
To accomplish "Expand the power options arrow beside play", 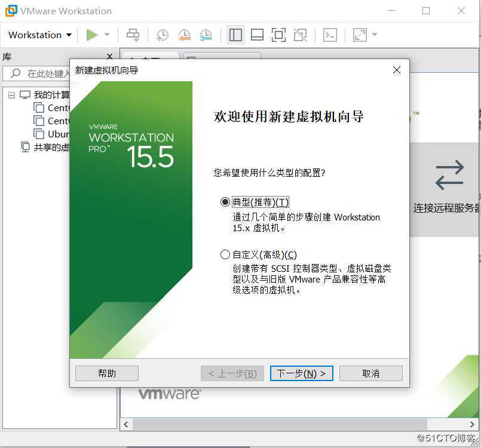I will pos(107,35).
